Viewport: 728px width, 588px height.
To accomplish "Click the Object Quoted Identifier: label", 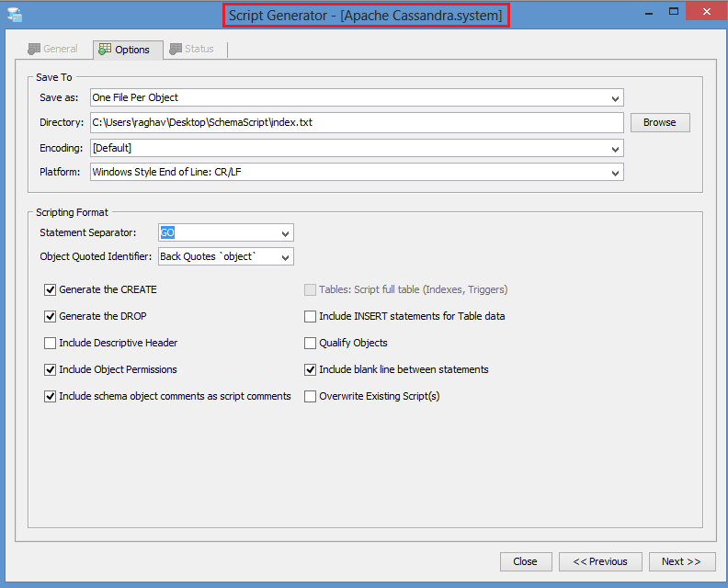I will [96, 256].
